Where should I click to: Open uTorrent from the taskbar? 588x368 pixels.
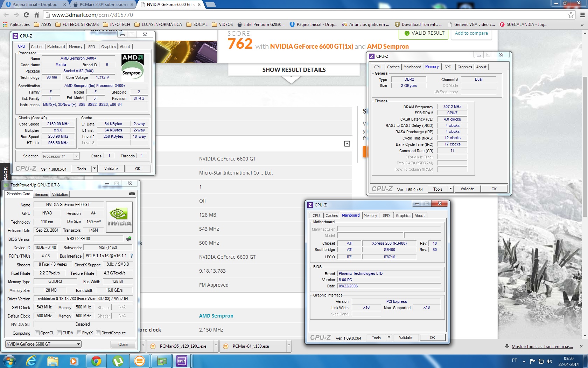[x=118, y=361]
